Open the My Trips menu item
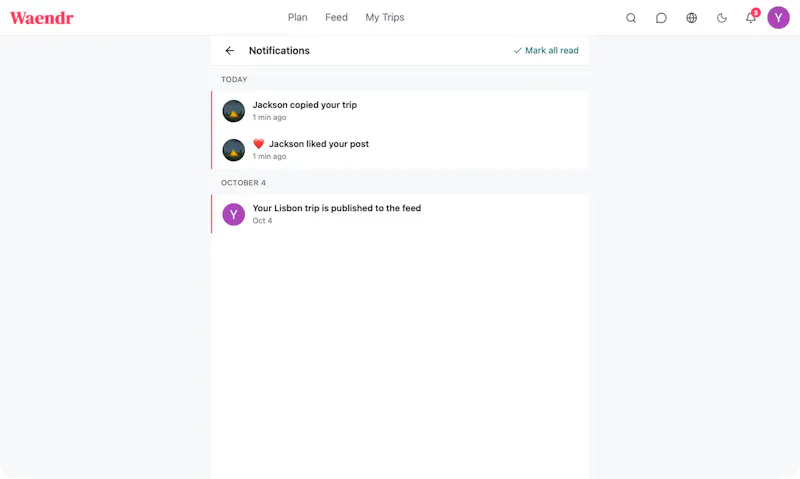Image resolution: width=800 pixels, height=479 pixels. point(385,17)
